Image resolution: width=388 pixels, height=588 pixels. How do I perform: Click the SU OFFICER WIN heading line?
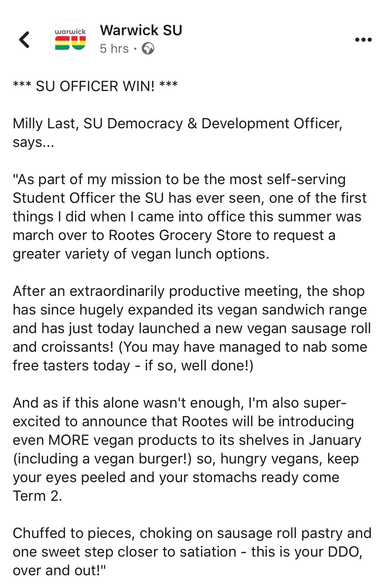tap(95, 86)
